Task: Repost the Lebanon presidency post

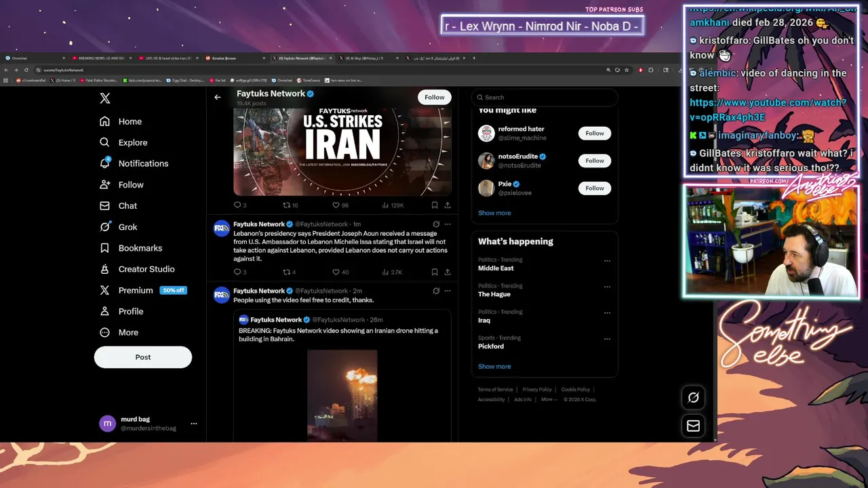Action: [290, 272]
